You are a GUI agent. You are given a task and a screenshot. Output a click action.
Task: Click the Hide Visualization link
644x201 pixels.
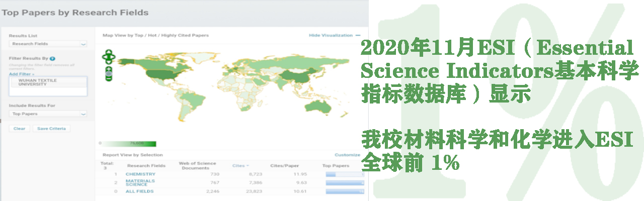(331, 36)
